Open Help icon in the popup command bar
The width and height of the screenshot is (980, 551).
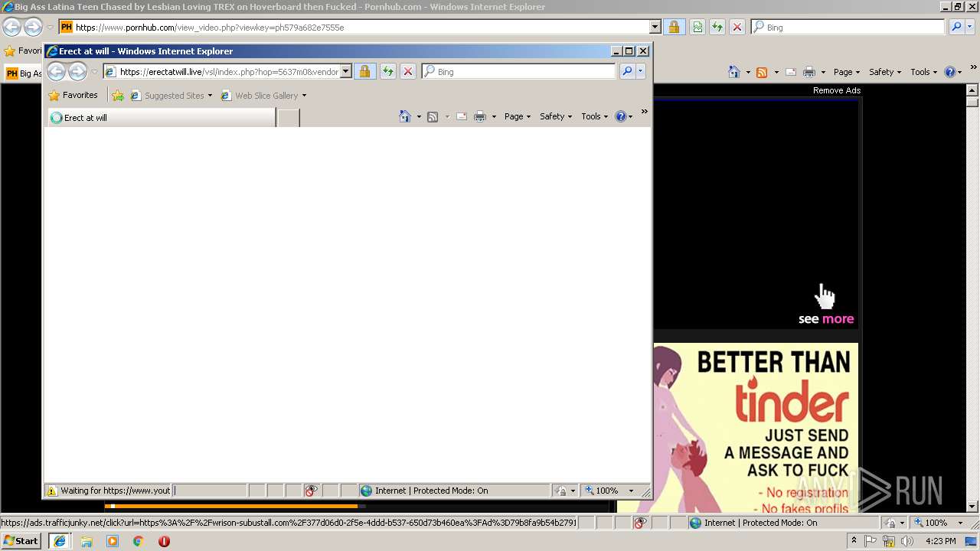click(x=620, y=116)
